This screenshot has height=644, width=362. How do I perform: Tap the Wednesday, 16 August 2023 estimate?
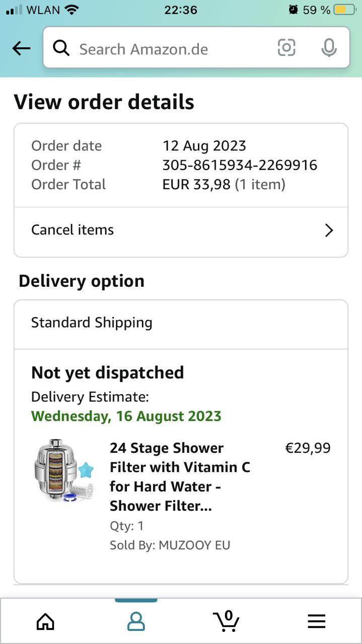(x=126, y=417)
